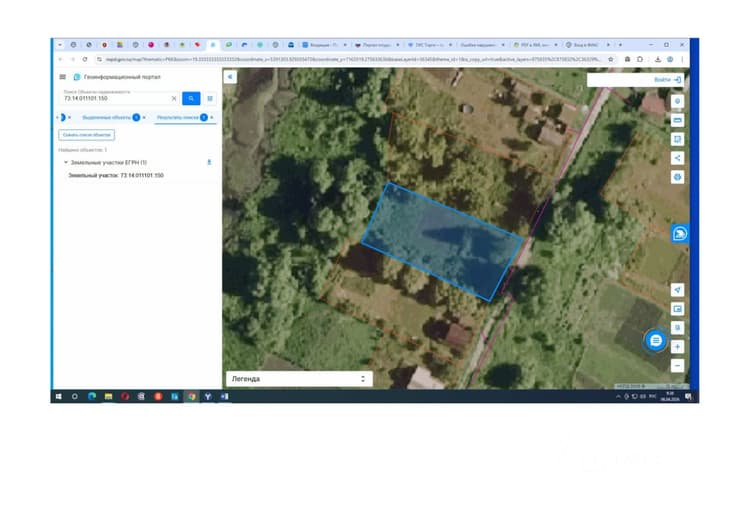Open the blue layers side tab on the right edge
Image resolution: width=750 pixels, height=531 pixels.
pos(680,233)
